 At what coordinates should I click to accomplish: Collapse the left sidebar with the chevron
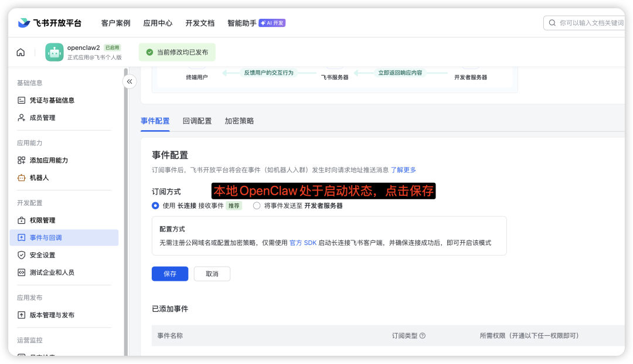pos(129,81)
